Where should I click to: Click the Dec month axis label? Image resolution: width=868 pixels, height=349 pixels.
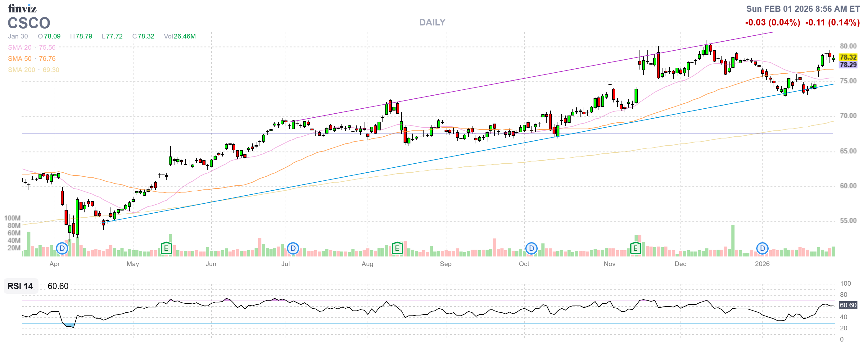[680, 264]
